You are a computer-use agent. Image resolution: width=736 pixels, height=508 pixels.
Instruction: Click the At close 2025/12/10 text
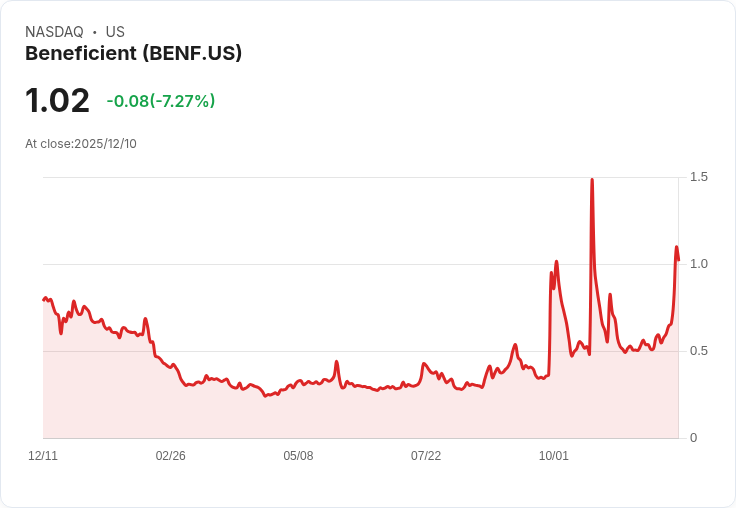81,144
